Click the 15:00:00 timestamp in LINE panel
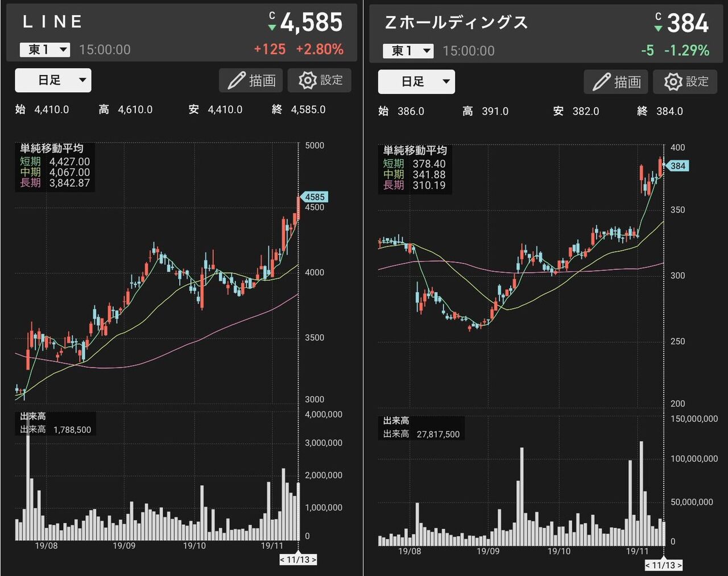 tap(105, 49)
